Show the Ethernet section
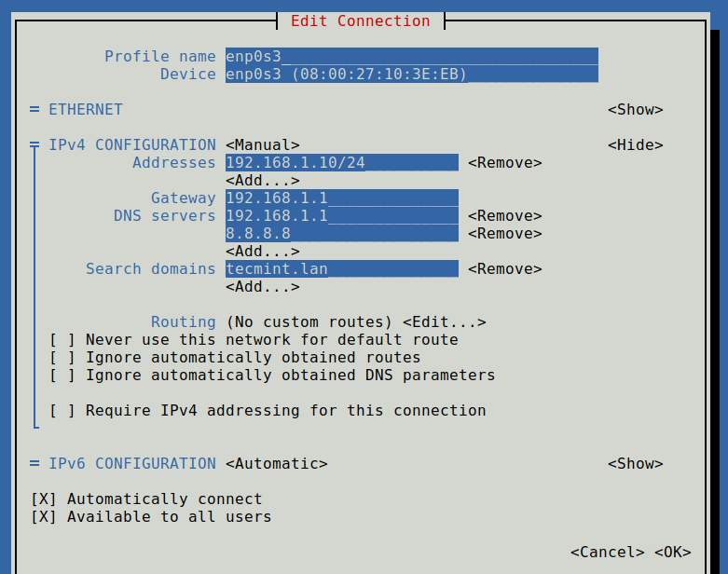 (x=635, y=110)
